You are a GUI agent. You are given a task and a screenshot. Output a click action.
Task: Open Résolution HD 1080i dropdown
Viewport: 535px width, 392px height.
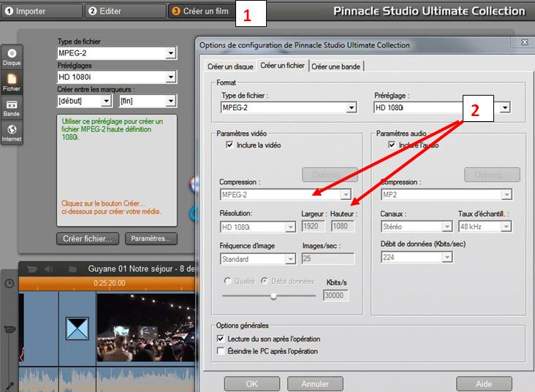[x=257, y=227]
